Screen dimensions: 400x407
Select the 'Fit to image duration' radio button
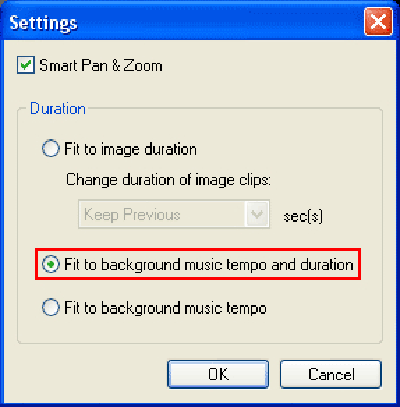pyautogui.click(x=51, y=149)
